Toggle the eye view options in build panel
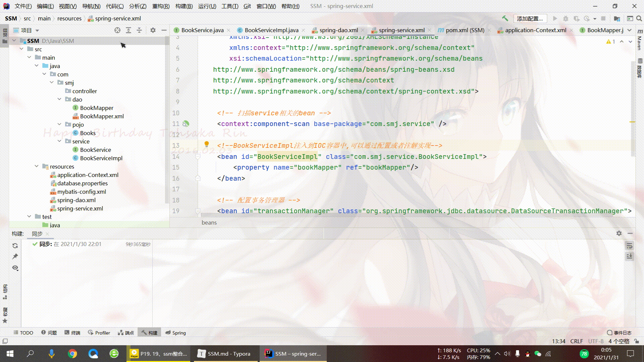Screen dimensions: 644x362 point(15,268)
